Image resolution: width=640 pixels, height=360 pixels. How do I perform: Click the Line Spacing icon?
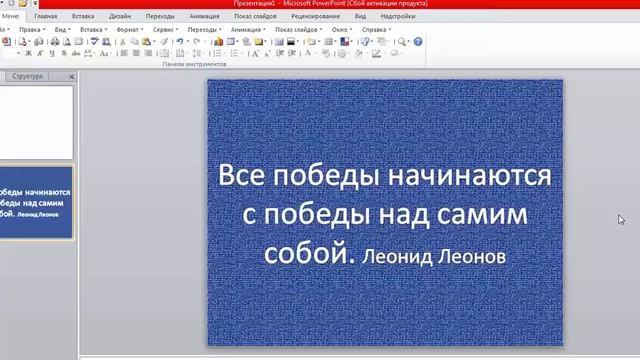pos(197,53)
